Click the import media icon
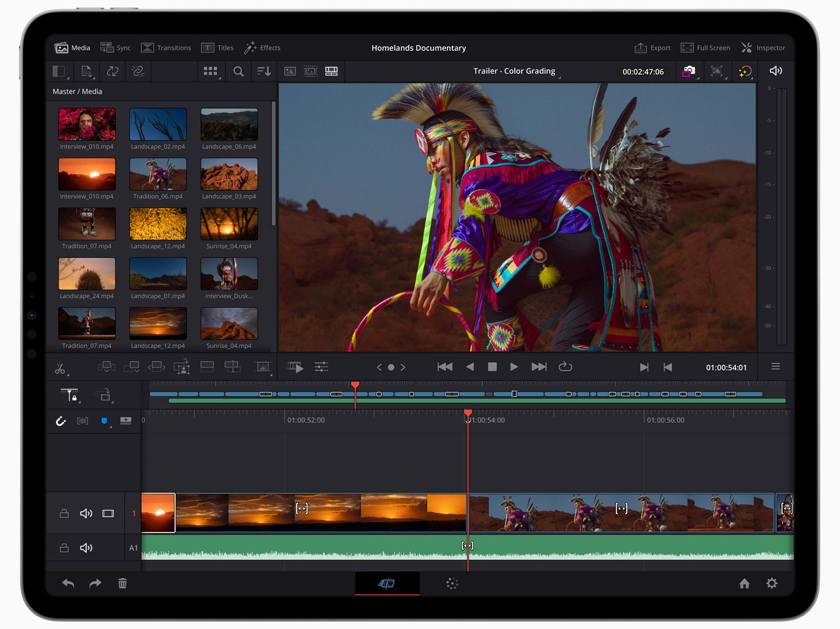 [86, 71]
